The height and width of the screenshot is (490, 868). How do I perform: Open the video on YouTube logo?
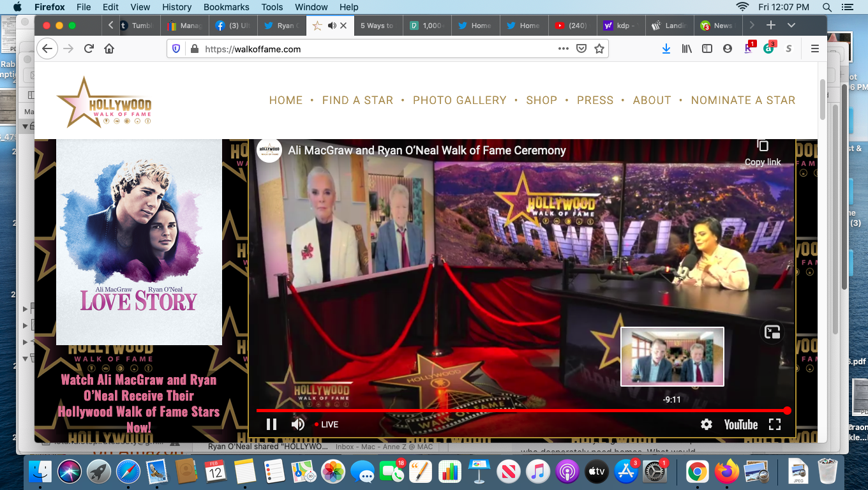point(741,424)
